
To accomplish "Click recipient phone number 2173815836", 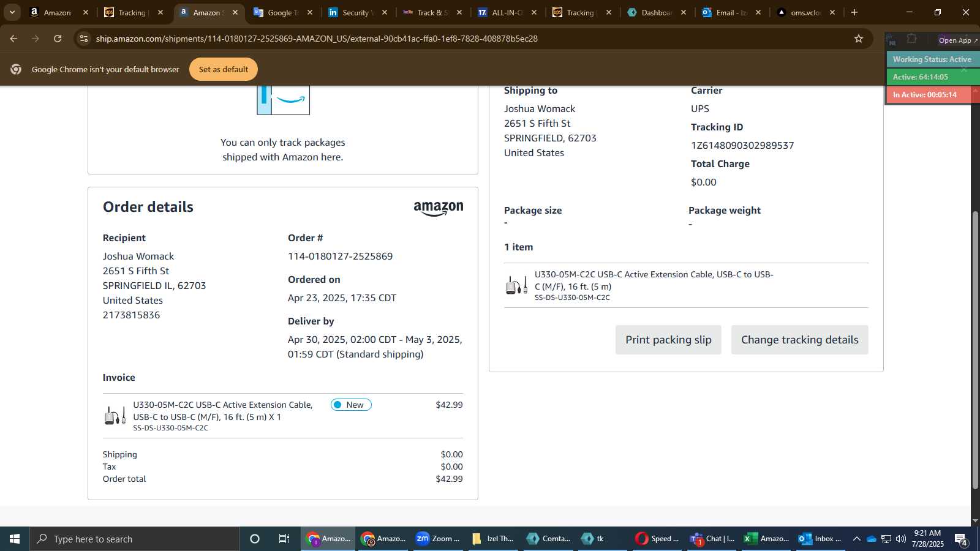I will [x=131, y=315].
